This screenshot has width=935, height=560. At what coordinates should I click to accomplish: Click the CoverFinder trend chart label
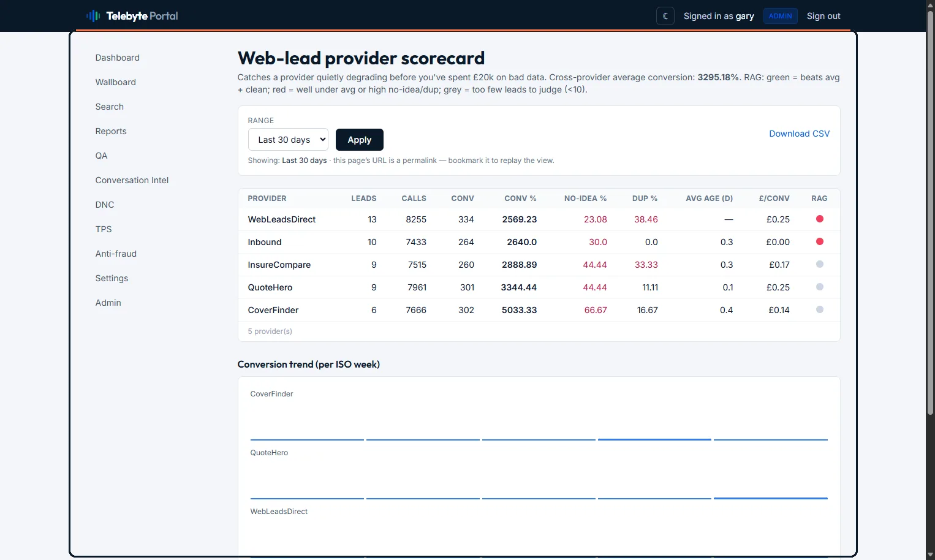(272, 394)
